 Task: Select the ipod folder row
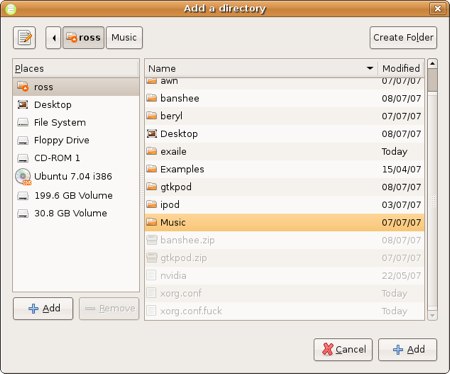point(285,204)
